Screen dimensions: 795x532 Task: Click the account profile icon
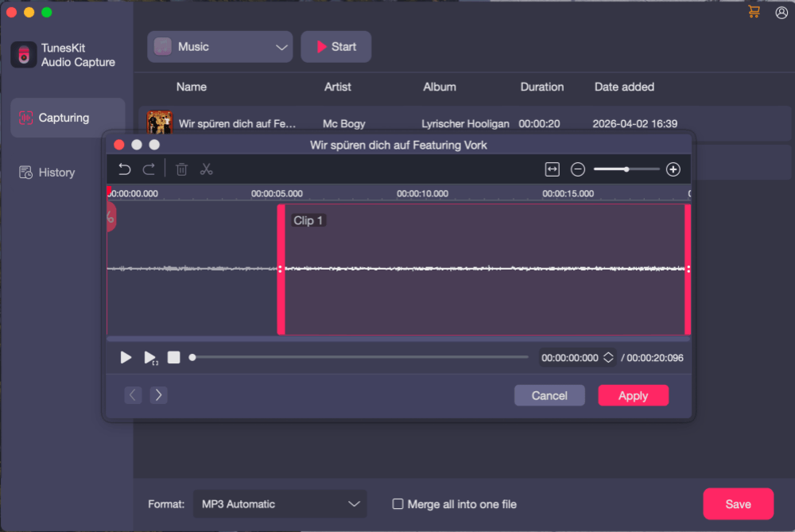tap(781, 12)
